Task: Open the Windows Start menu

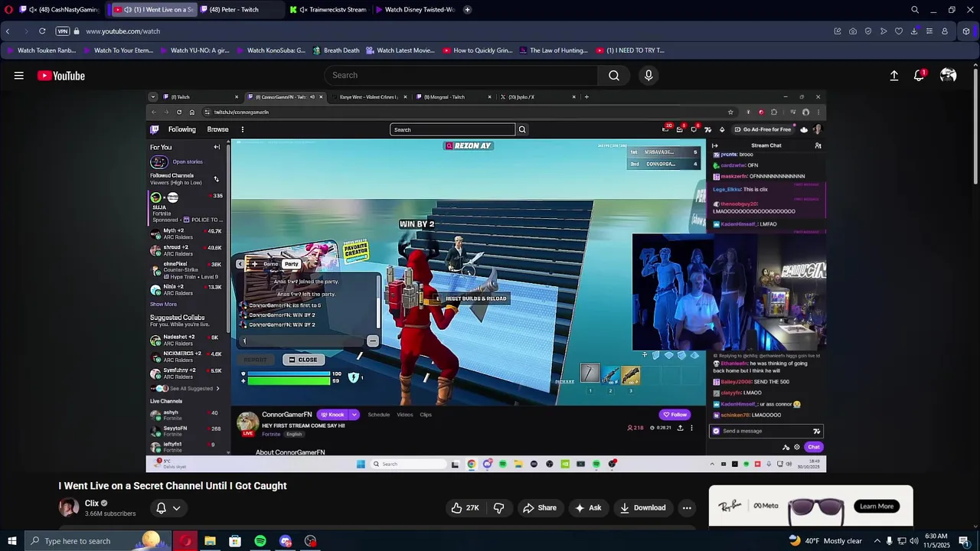Action: click(x=11, y=541)
